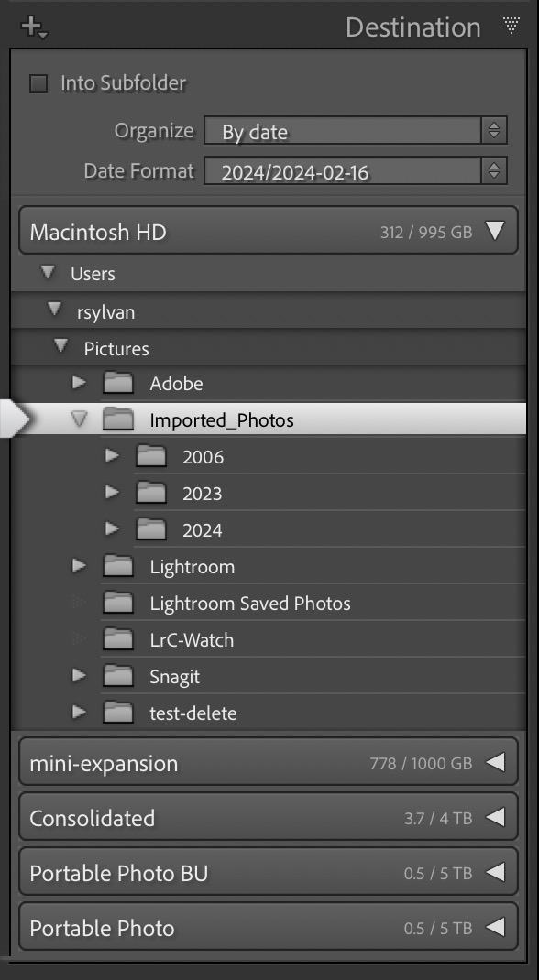Screen dimensions: 539x980
Task: Collapse the Users folder triangle
Action: (47, 273)
